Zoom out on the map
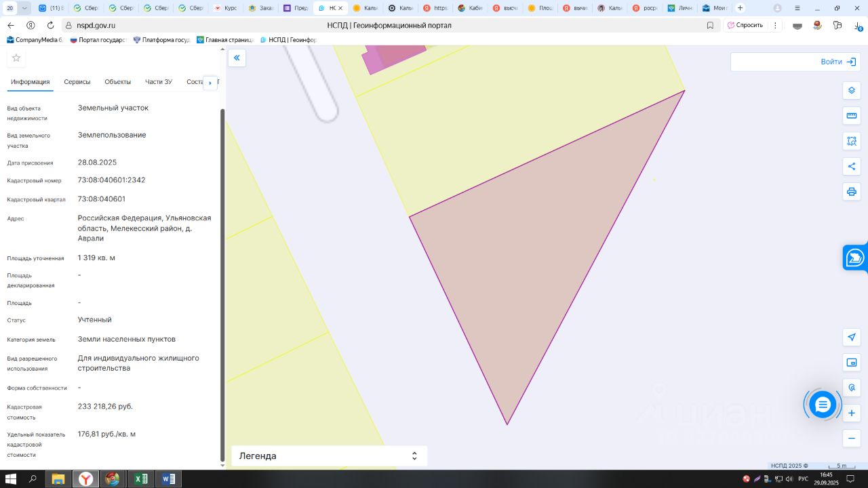868x488 pixels. [852, 439]
